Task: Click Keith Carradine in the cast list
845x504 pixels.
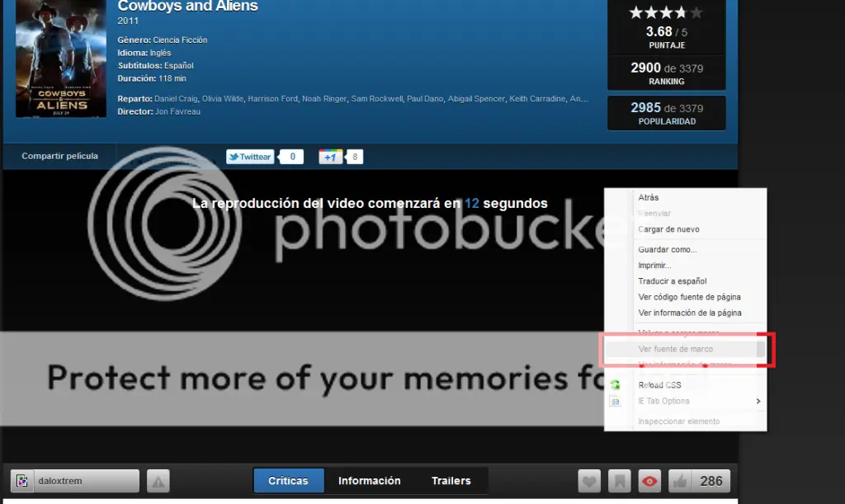Action: (x=537, y=98)
